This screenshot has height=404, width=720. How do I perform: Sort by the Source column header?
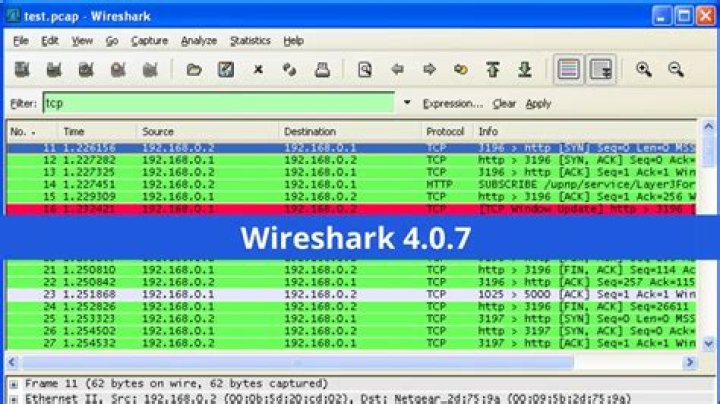point(207,132)
